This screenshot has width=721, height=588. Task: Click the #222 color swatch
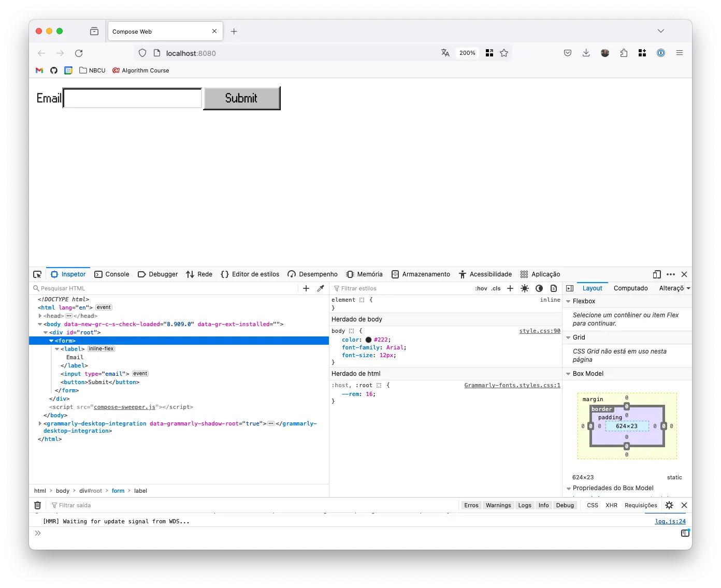coord(368,340)
